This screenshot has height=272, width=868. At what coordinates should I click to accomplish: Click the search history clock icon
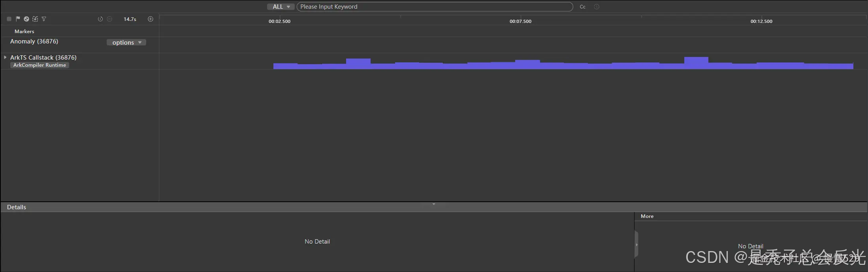click(597, 7)
